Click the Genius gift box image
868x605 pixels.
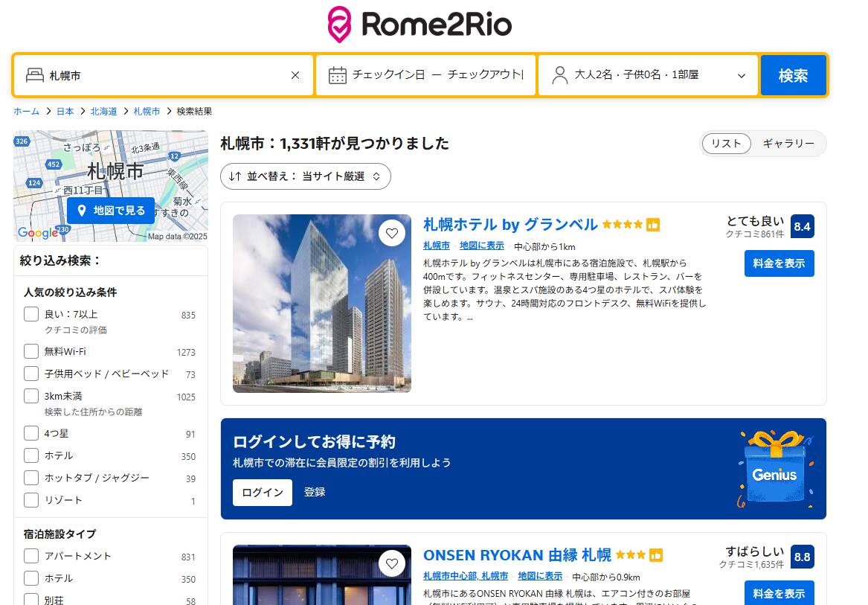pyautogui.click(x=776, y=469)
